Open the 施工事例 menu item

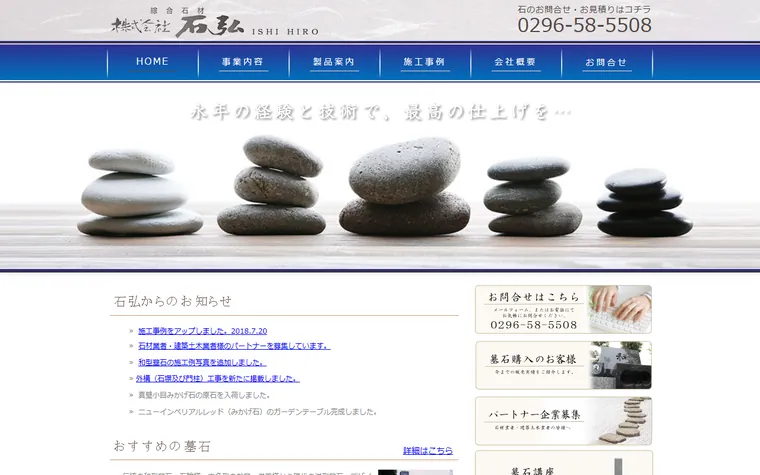tap(425, 62)
